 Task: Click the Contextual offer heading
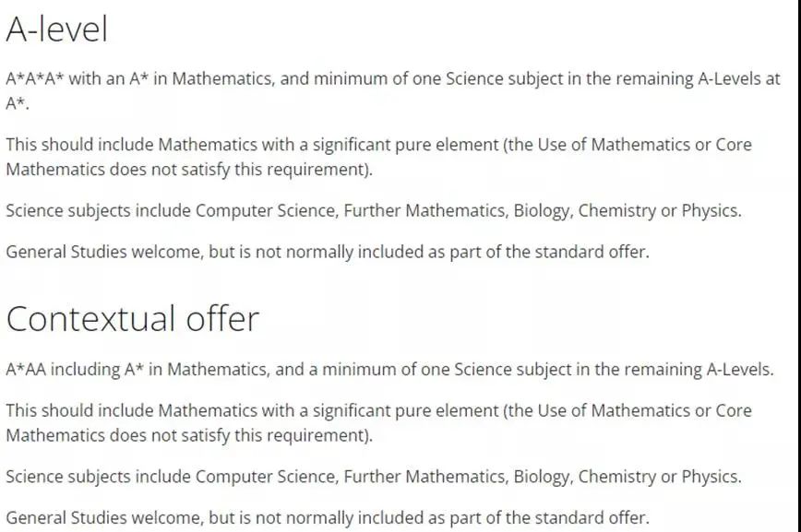coord(133,319)
